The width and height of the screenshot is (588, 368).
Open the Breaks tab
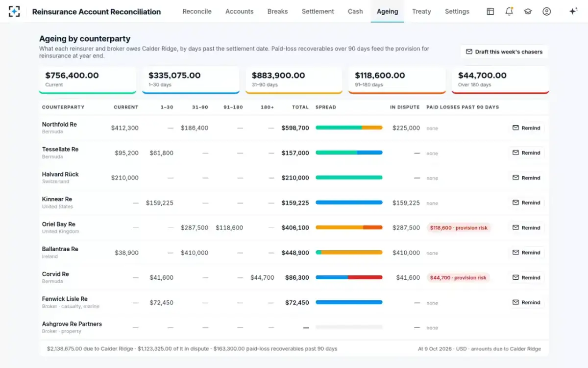click(278, 11)
